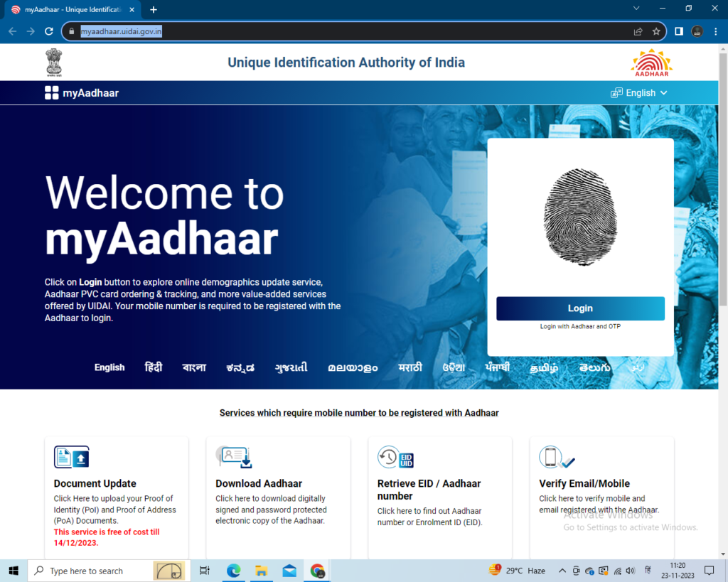Open the browser side panel icon
The image size is (728, 582).
[x=679, y=31]
